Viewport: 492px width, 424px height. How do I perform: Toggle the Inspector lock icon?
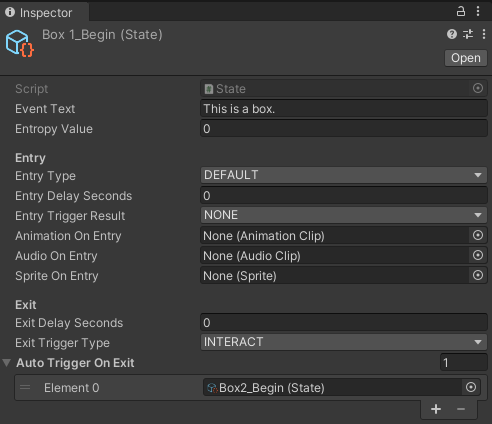point(461,11)
